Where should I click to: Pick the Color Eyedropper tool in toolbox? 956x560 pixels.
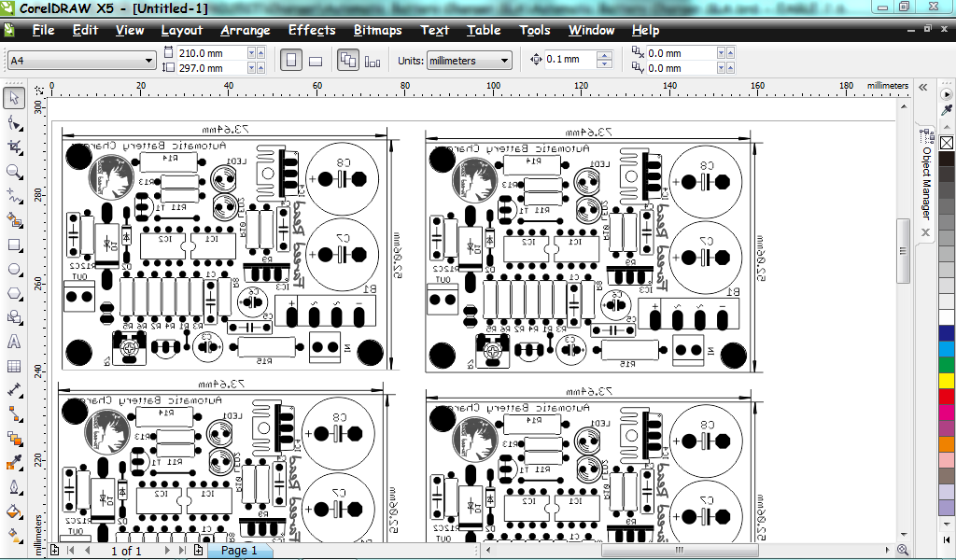coord(14,464)
